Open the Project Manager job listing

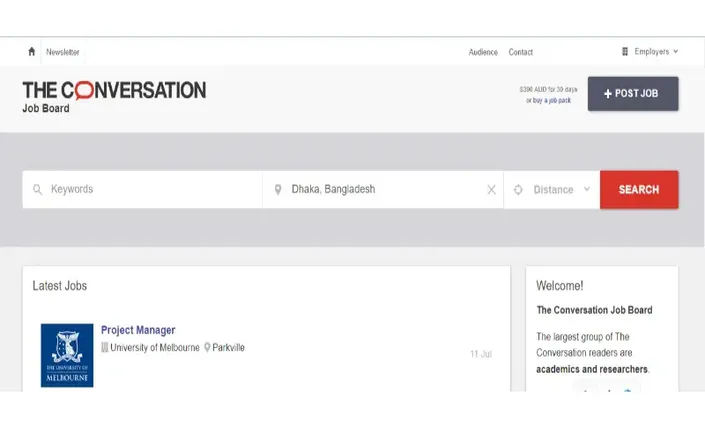(138, 330)
